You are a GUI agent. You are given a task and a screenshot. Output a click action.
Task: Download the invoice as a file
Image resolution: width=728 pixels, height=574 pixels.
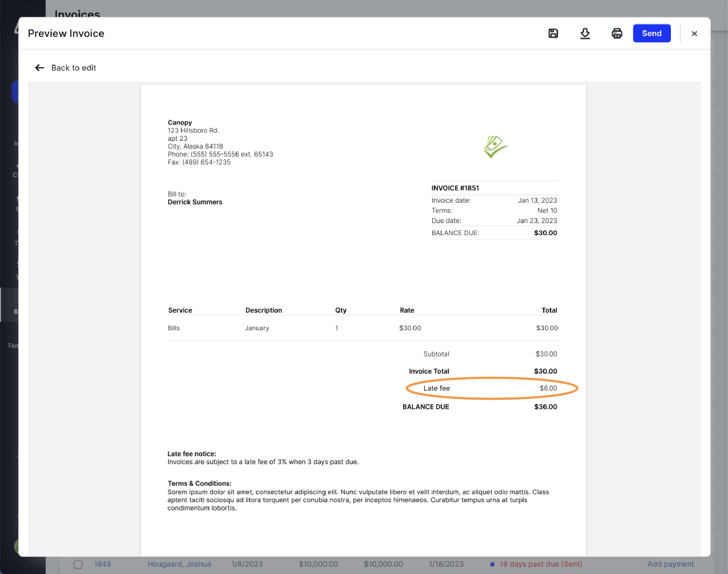click(585, 33)
